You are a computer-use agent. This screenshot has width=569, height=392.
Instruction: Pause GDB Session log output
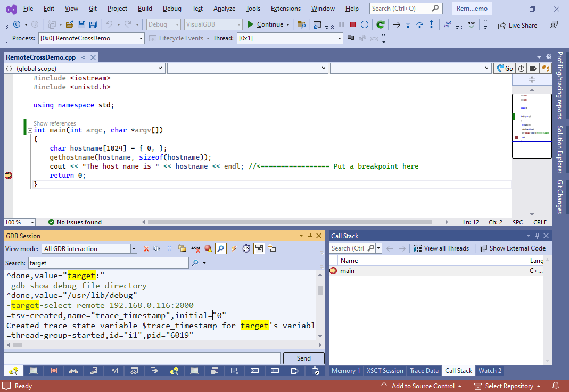tap(169, 248)
